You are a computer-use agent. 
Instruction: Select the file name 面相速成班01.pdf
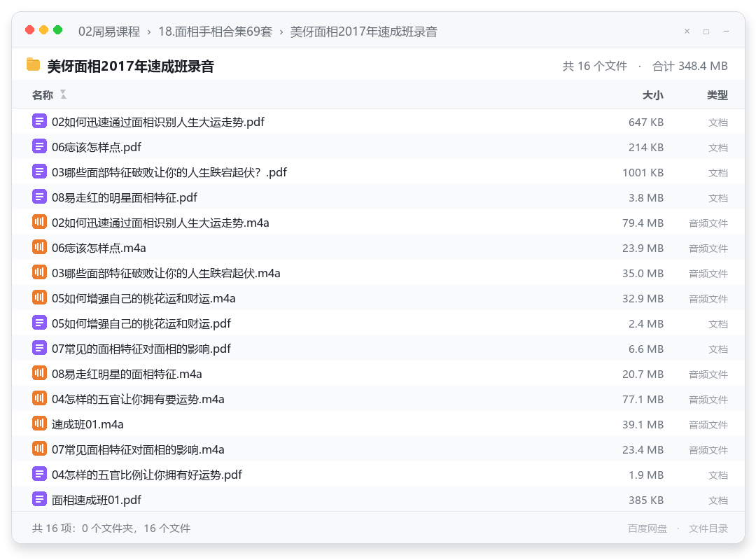(x=97, y=500)
